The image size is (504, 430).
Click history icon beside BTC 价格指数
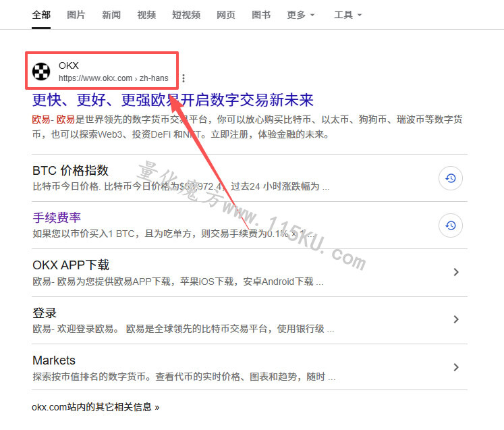click(x=451, y=178)
